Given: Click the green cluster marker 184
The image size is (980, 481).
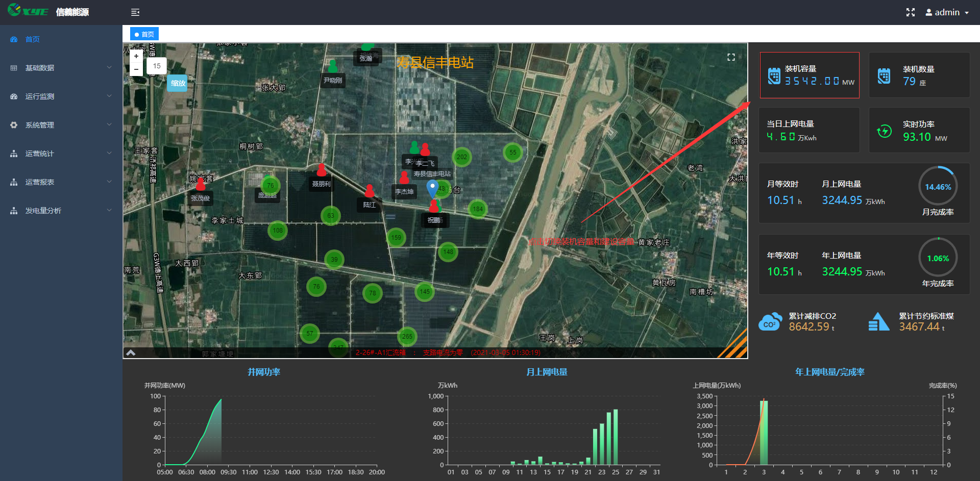Looking at the screenshot, I should tap(478, 209).
